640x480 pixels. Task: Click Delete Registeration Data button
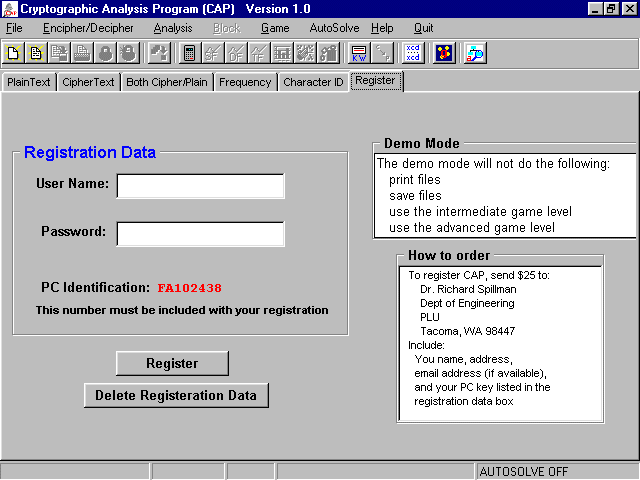(x=176, y=395)
